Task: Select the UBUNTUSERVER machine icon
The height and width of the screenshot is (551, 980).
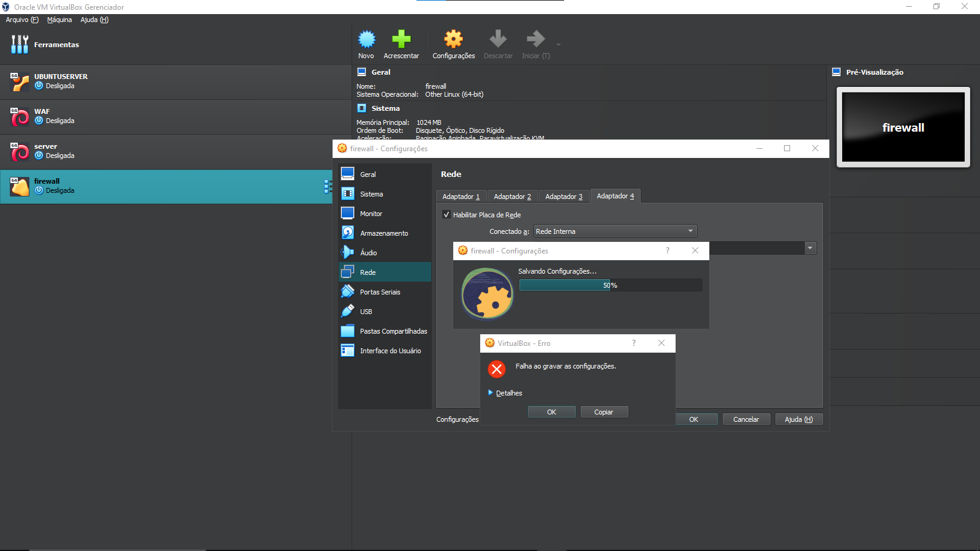Action: coord(20,81)
